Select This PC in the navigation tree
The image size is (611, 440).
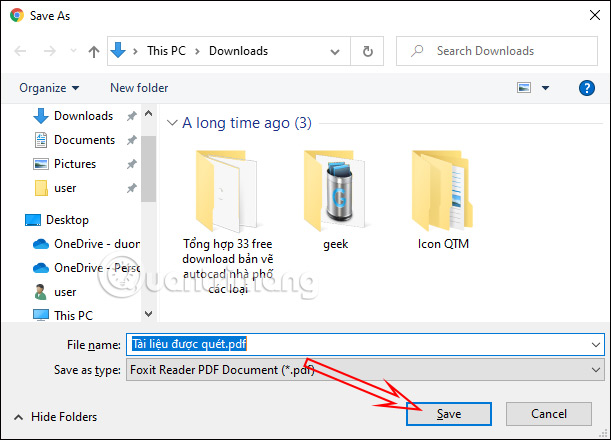73,315
